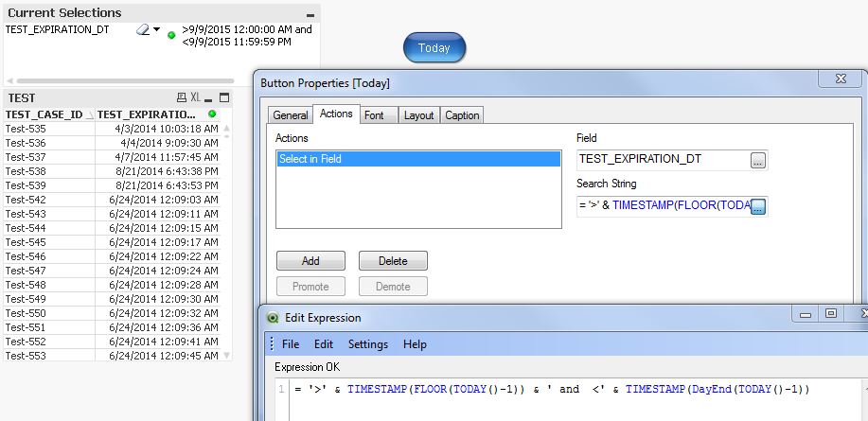Click TEST_EXPIRATION_DT entry in Current Selections
Screen dimensions: 868x421
click(58, 30)
